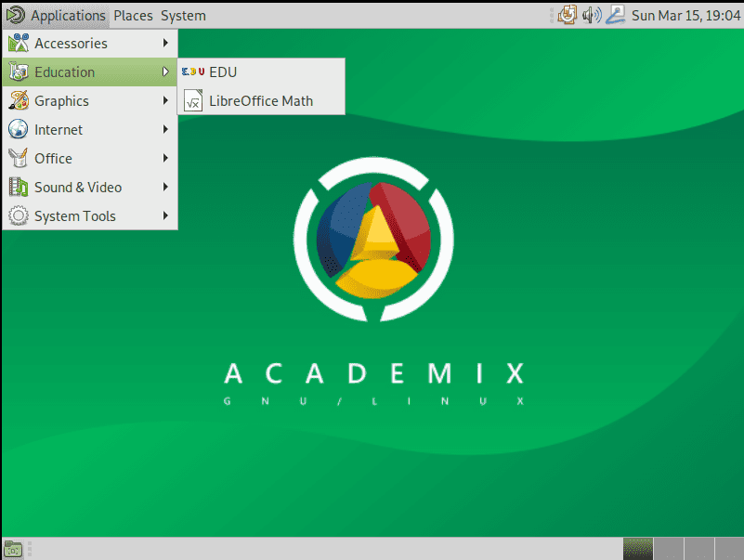This screenshot has width=744, height=560.
Task: Click the LibreOffice Math formula icon
Action: (x=193, y=100)
